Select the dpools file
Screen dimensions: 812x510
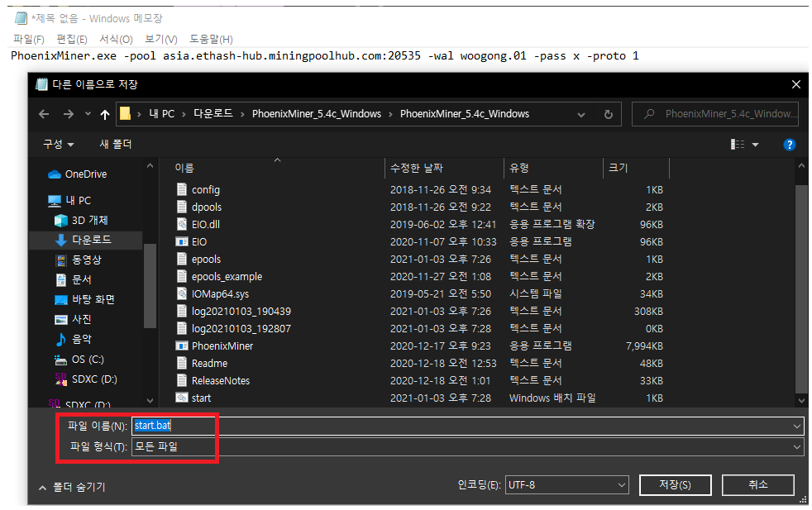[x=207, y=207]
